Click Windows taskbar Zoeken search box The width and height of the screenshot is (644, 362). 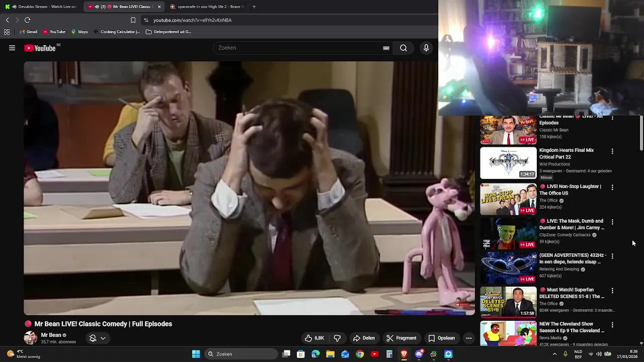(242, 354)
